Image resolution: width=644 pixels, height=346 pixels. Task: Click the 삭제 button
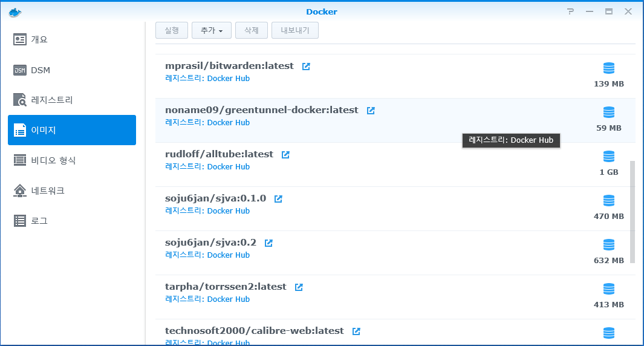[x=252, y=30]
